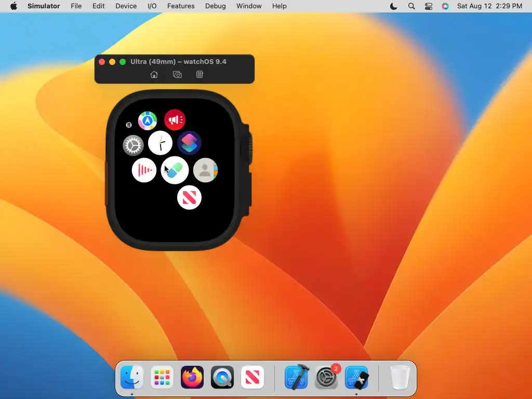Screen dimensions: 532x399
Task: Open Xcode from the Dock
Action: click(x=297, y=377)
